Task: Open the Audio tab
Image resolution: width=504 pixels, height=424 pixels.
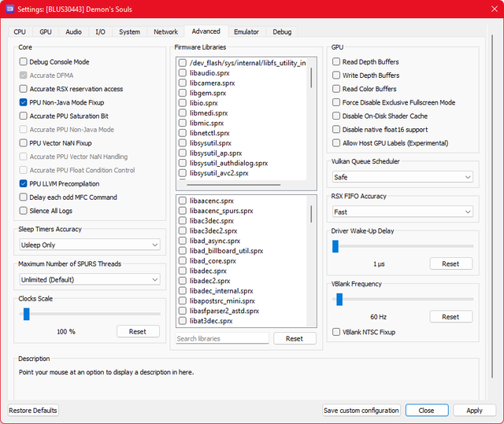Action: coord(73,31)
